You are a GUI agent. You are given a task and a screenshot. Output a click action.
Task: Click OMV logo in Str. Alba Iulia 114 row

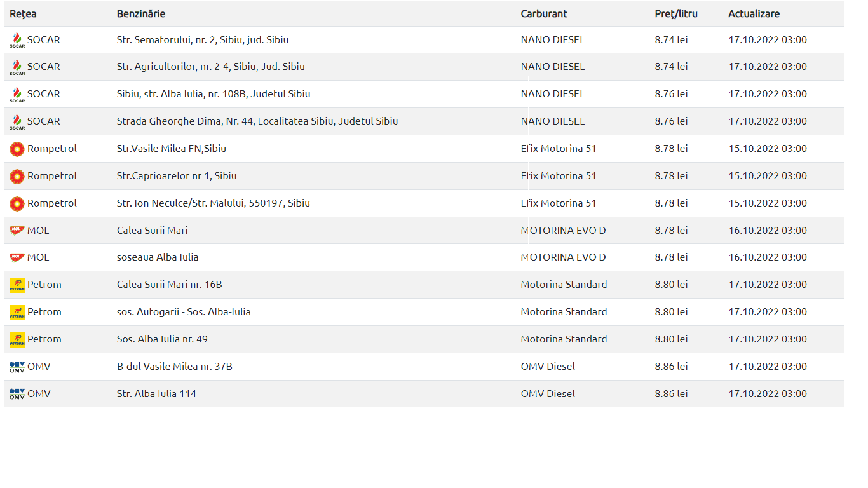click(17, 394)
